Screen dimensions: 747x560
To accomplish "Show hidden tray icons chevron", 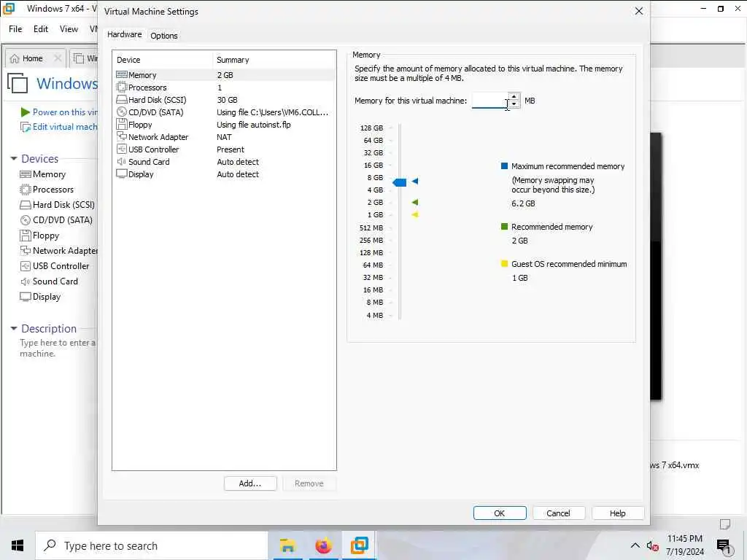I will point(635,545).
